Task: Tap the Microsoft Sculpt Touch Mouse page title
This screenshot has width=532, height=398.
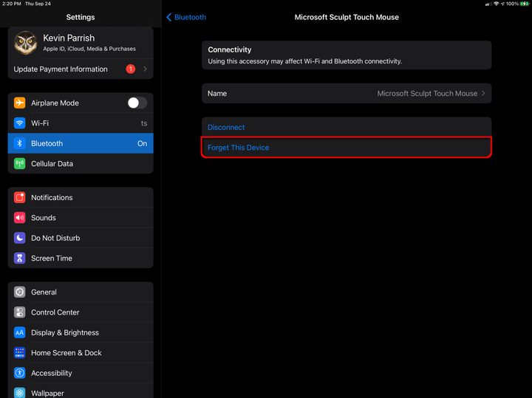Action: (x=347, y=17)
